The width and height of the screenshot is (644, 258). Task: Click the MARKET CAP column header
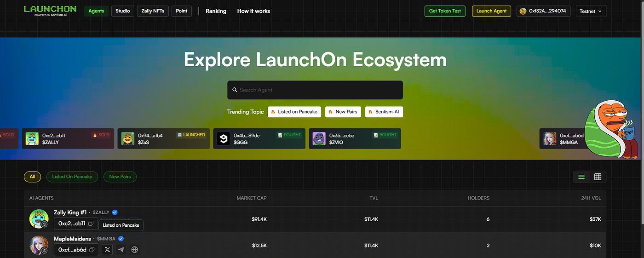click(x=252, y=198)
